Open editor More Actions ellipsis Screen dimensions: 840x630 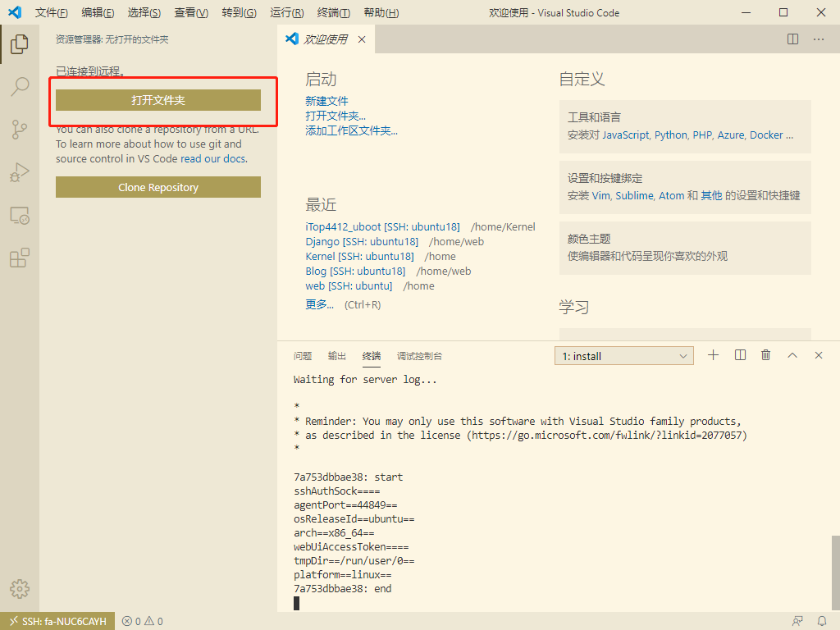click(819, 39)
